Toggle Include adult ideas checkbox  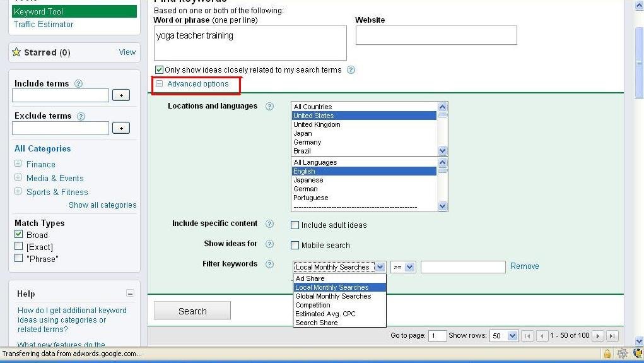click(x=295, y=225)
